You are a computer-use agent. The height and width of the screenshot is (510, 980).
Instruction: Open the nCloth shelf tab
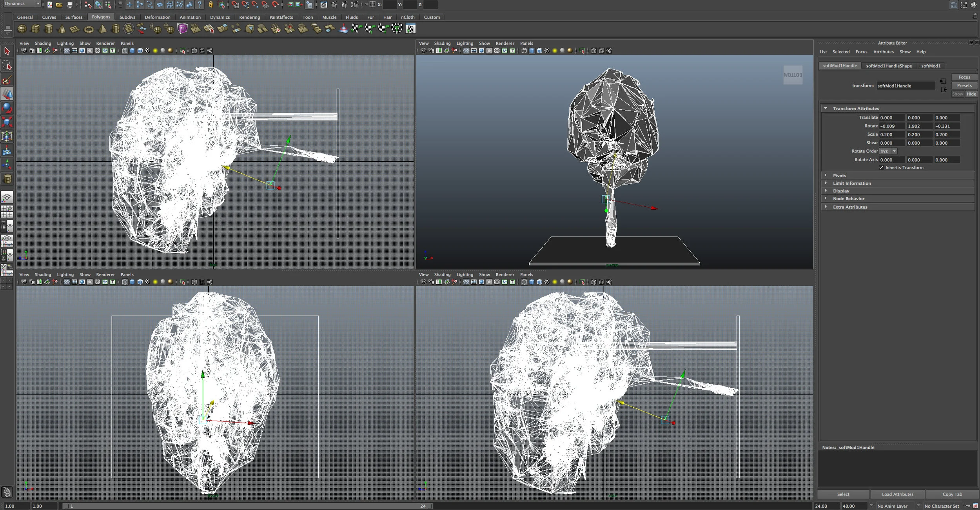tap(408, 17)
